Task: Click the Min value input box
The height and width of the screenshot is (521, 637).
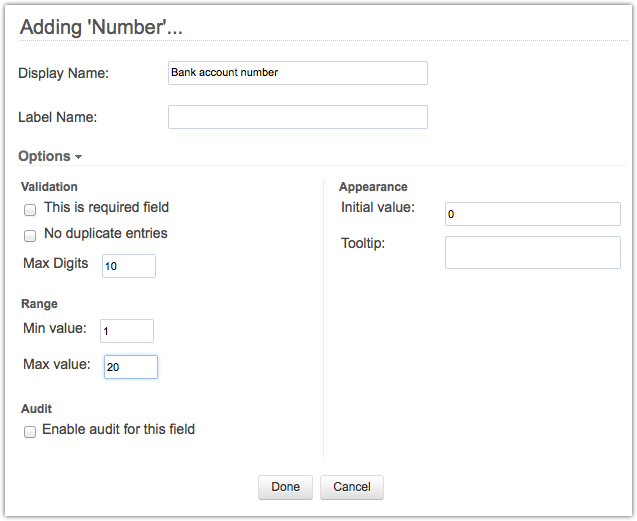Action: click(127, 331)
